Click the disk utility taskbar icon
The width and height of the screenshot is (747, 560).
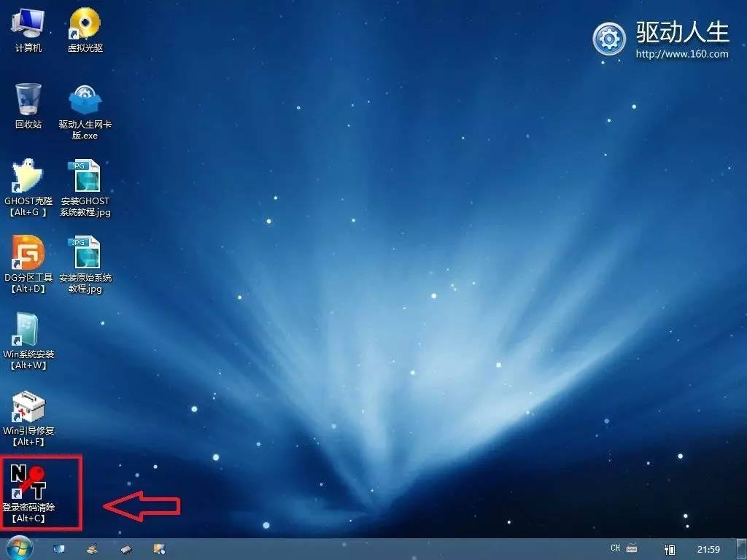point(92,548)
